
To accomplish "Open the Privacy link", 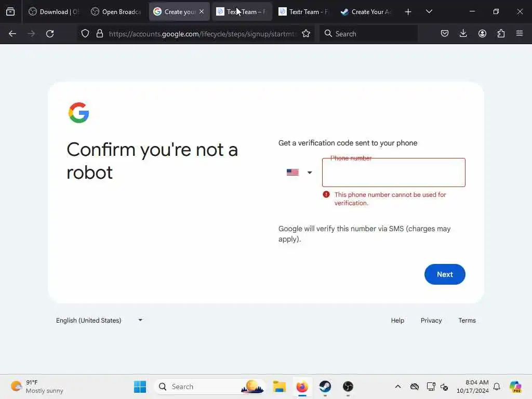I will pos(431,320).
